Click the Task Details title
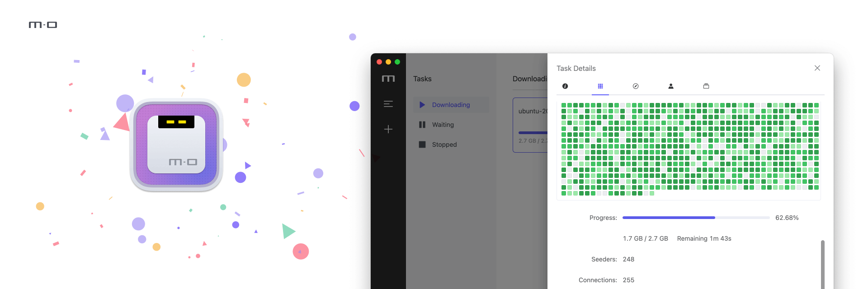This screenshot has height=289, width=868. (x=576, y=69)
